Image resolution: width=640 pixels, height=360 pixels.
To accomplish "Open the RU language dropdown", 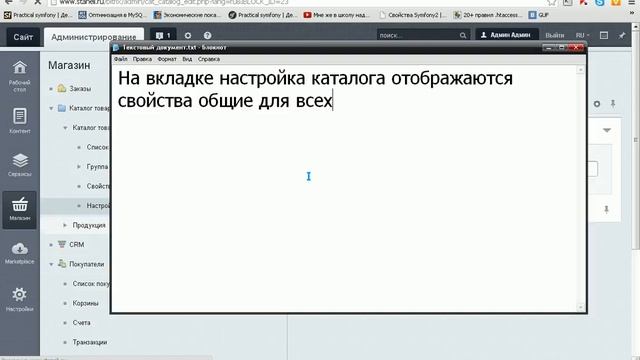I will (x=582, y=36).
